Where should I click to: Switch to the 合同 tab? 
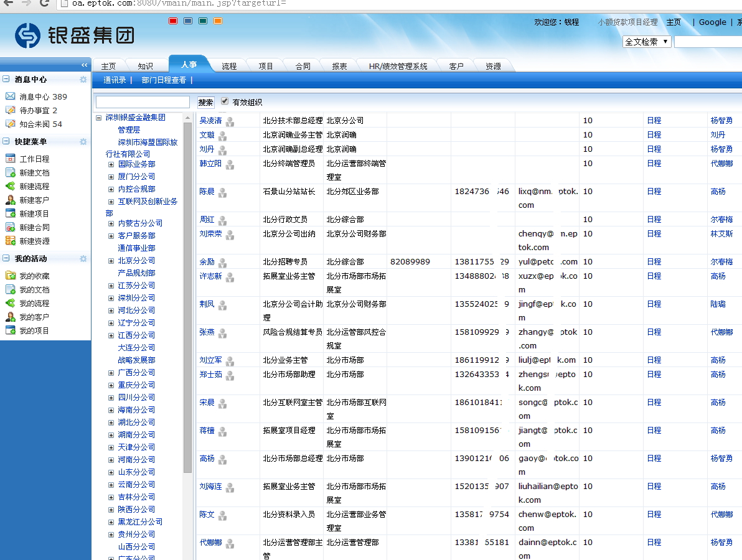click(x=303, y=66)
